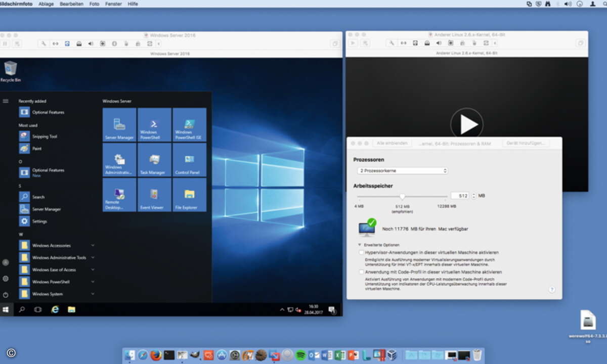
Task: Pause the Windows Server 2016 virtual machine
Action: (x=5, y=44)
